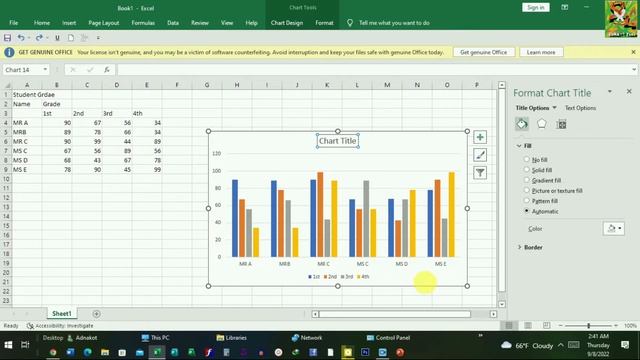Switch to the Home ribbon tab

pos(42,23)
